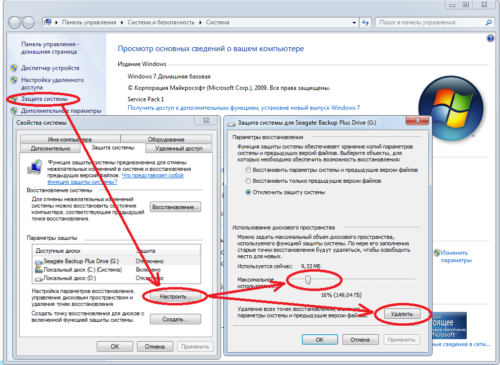Click the refresh button next to address bar

366,22
